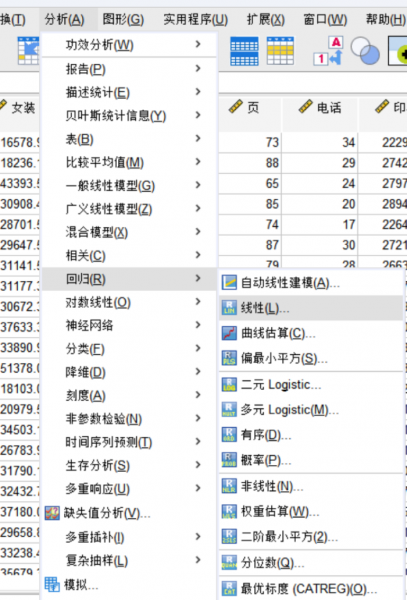The height and width of the screenshot is (600, 407).
Task: Click the ruler scale icon of 页 column
Action: click(x=236, y=107)
